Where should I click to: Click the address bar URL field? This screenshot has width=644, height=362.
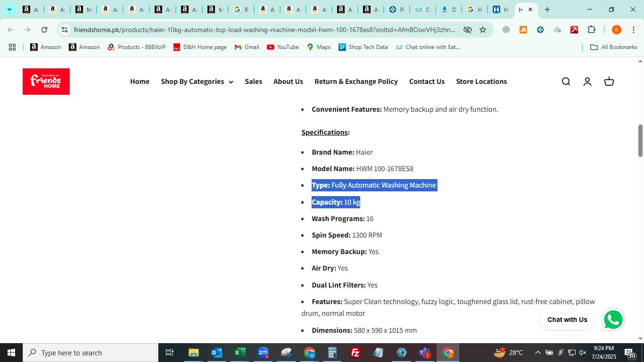click(264, 30)
